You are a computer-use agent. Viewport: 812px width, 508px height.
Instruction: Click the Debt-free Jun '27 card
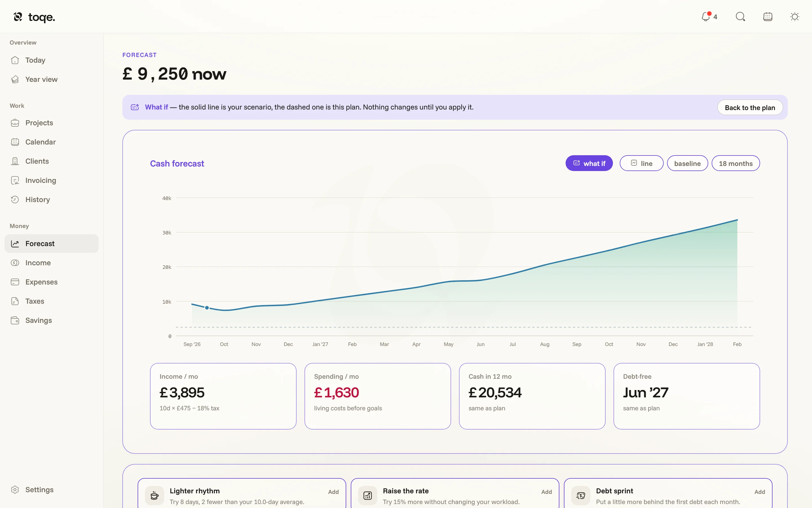[x=687, y=396]
